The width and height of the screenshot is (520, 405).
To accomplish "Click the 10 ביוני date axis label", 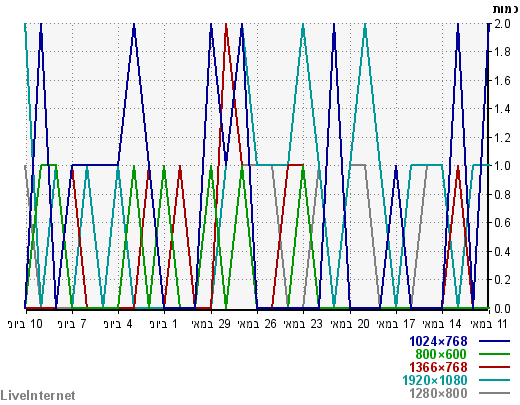I will [25, 324].
